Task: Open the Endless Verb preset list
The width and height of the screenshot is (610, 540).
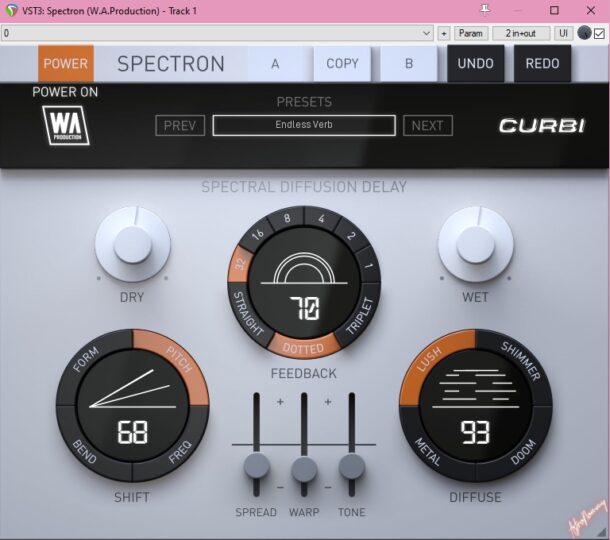Action: (304, 125)
